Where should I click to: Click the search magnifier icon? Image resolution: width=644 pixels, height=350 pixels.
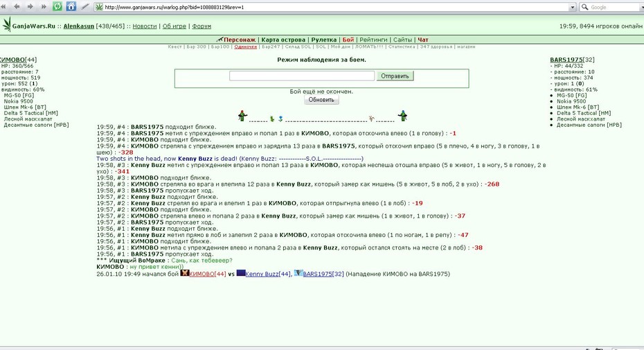click(x=584, y=7)
